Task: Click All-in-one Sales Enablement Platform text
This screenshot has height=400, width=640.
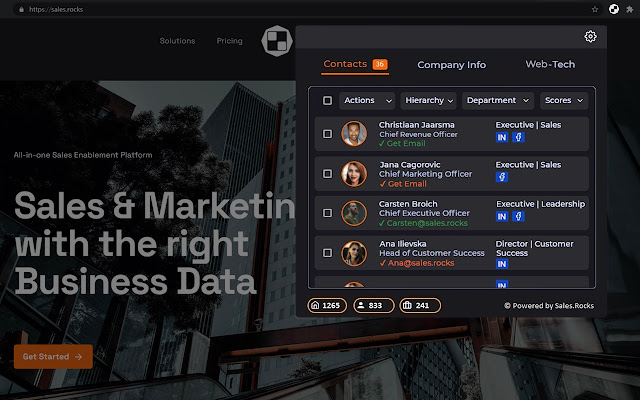Action: tap(83, 155)
